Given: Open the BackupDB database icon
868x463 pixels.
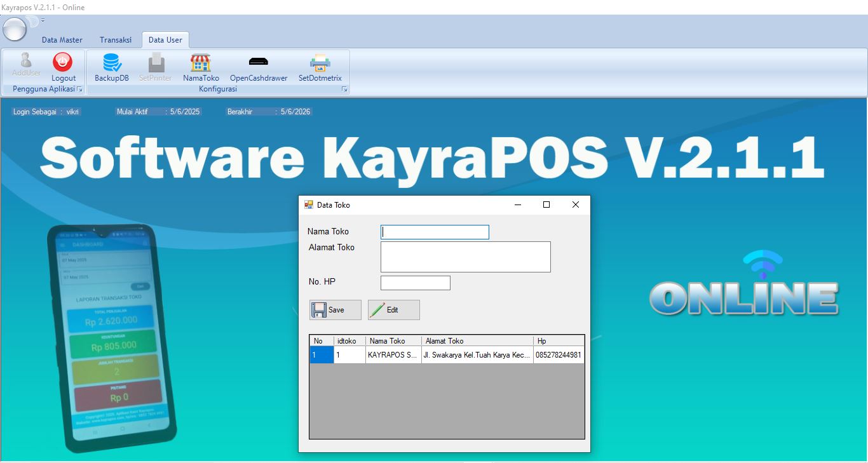Looking at the screenshot, I should pyautogui.click(x=112, y=63).
